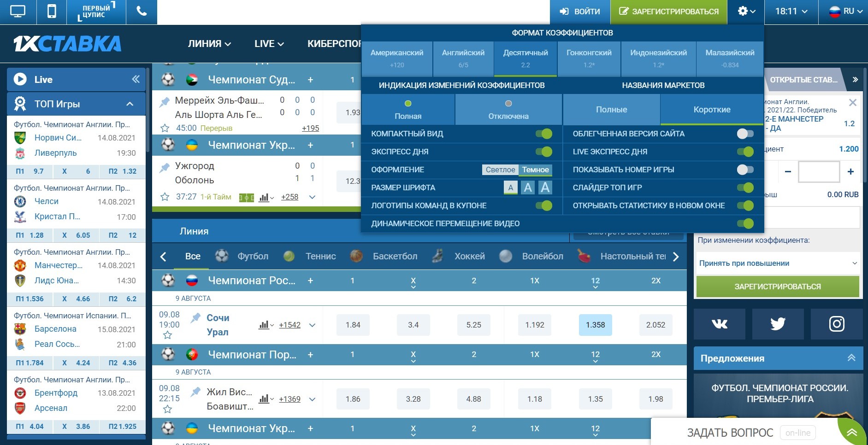Switch to the Теннис sport tab
Screen dimensions: 868x445
[310, 256]
